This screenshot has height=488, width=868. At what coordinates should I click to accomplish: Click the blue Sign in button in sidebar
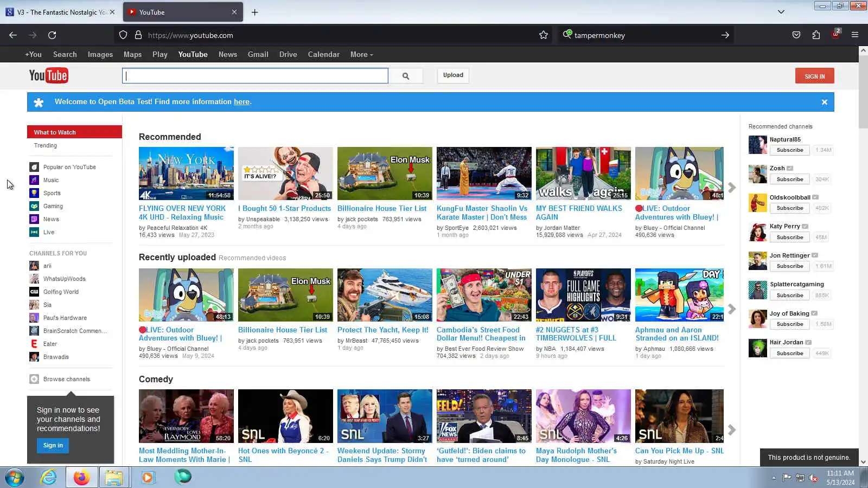click(53, 446)
